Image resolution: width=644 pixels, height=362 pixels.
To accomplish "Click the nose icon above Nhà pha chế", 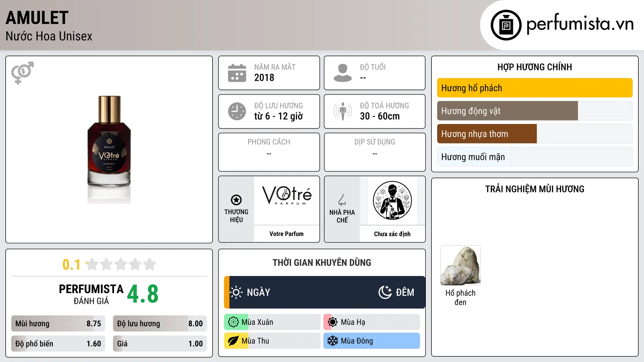I will [x=342, y=200].
